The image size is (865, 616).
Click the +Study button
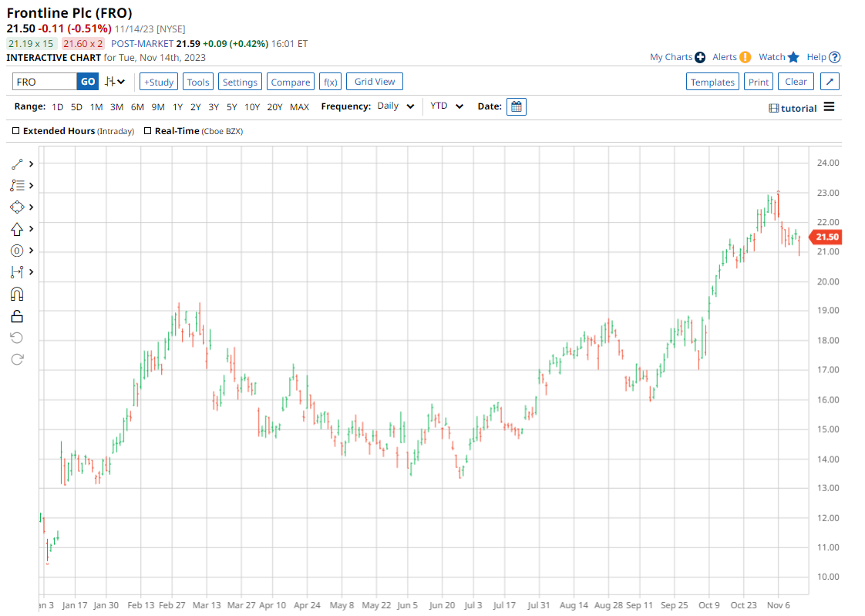coord(158,82)
